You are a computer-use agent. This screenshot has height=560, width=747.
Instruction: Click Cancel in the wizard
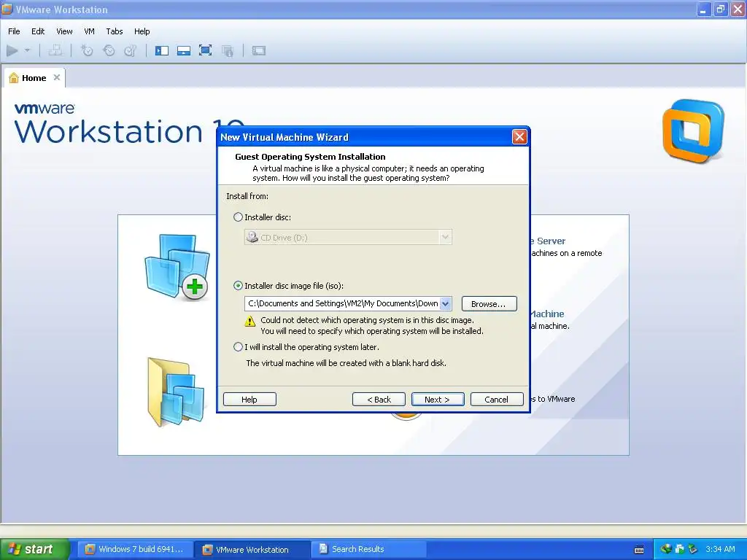(x=496, y=400)
